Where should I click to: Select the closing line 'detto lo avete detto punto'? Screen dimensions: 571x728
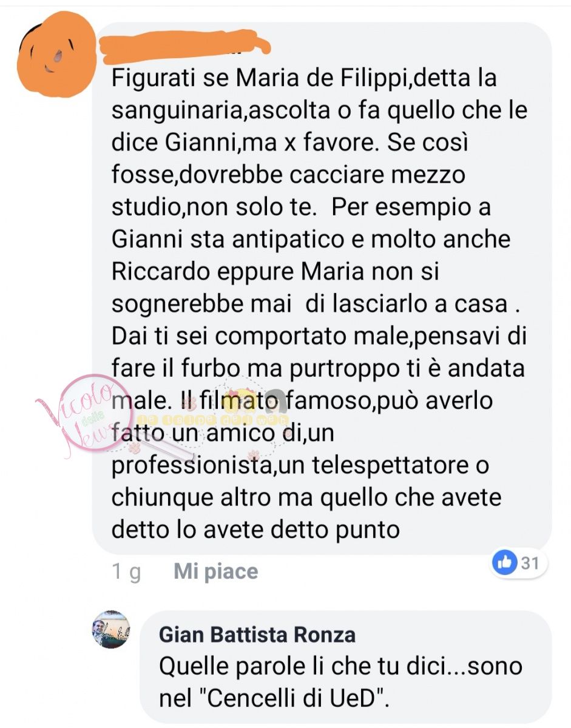(x=256, y=529)
